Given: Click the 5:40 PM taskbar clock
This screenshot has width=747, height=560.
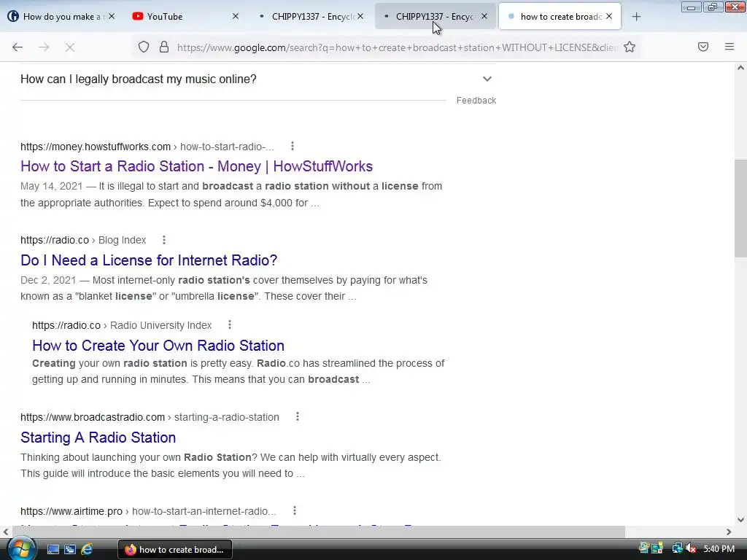Looking at the screenshot, I should (x=719, y=549).
